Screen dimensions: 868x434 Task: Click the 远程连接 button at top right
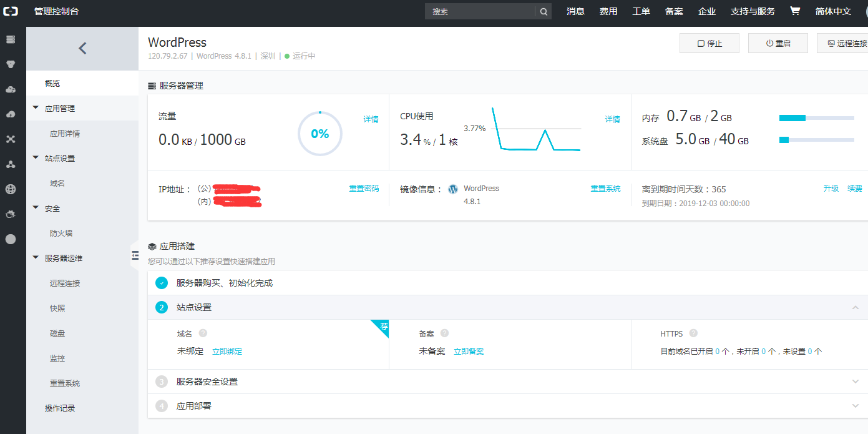tap(843, 43)
